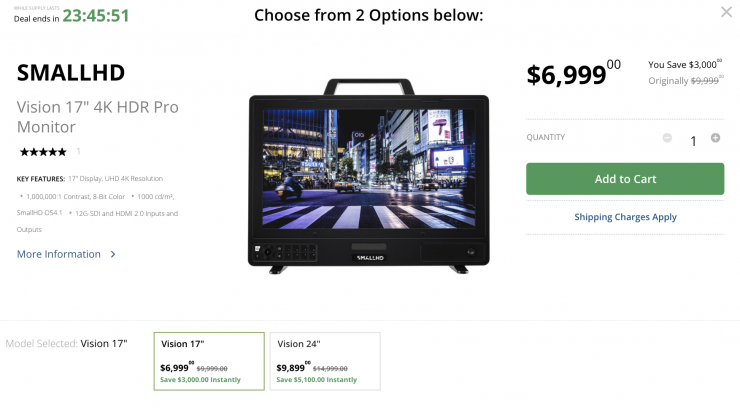Open the More Information link
Viewport: 740px width, 415px height.
pyautogui.click(x=59, y=254)
